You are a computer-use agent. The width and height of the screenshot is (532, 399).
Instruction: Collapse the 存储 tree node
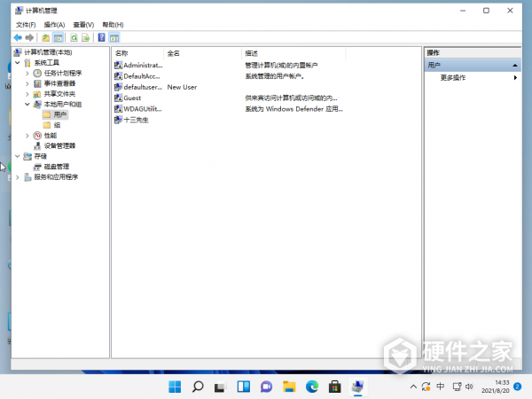18,156
